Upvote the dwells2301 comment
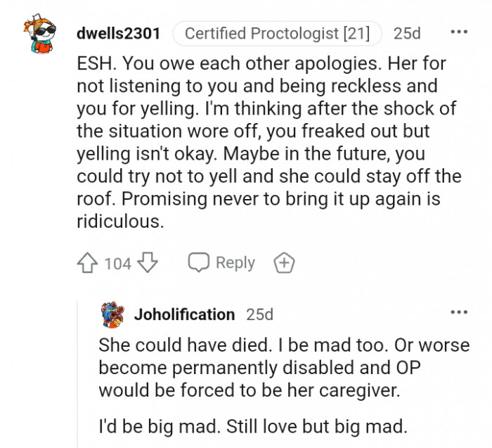 [x=87, y=263]
